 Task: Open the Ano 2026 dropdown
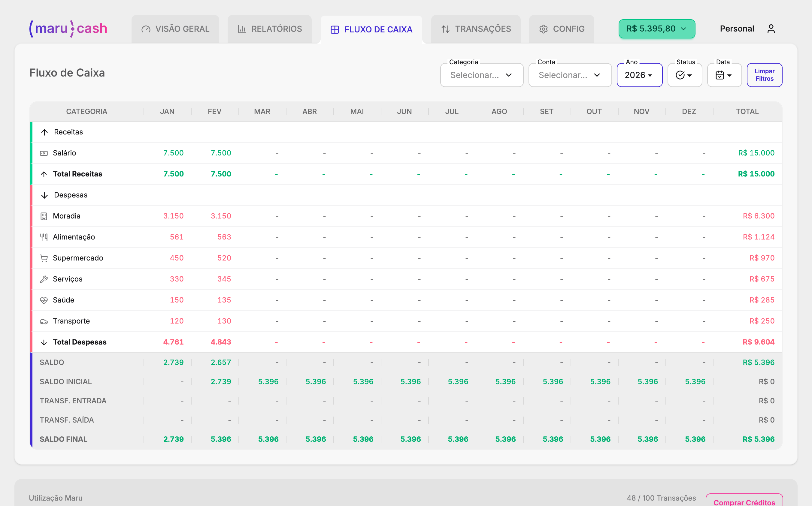tap(639, 75)
